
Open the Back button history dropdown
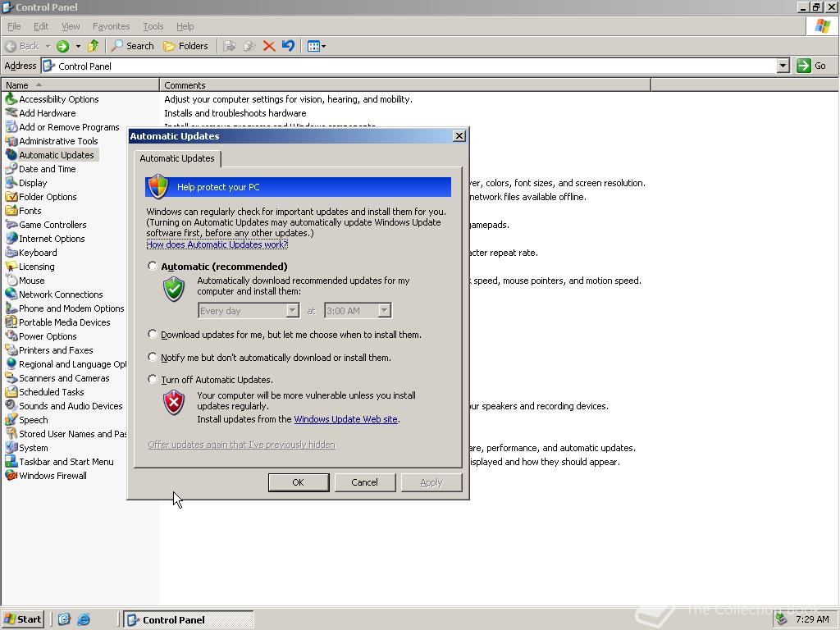[x=48, y=46]
